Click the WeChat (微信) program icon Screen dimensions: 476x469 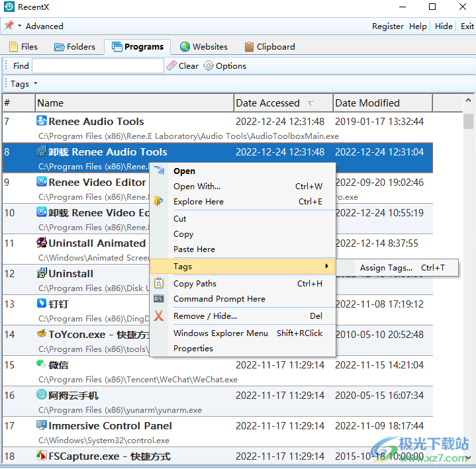42,364
